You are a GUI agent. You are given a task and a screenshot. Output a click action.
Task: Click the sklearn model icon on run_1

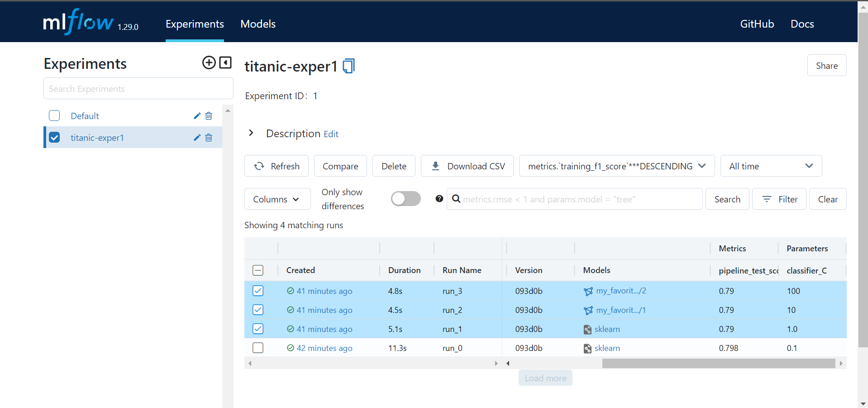click(587, 329)
